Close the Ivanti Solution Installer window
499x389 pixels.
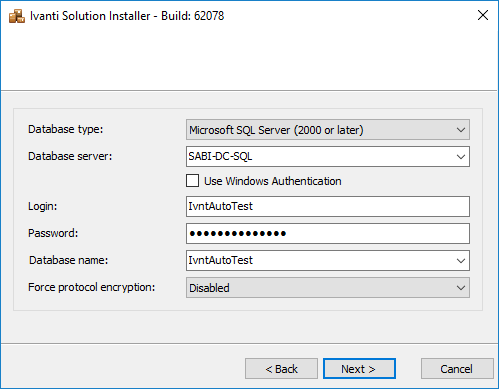[483, 15]
